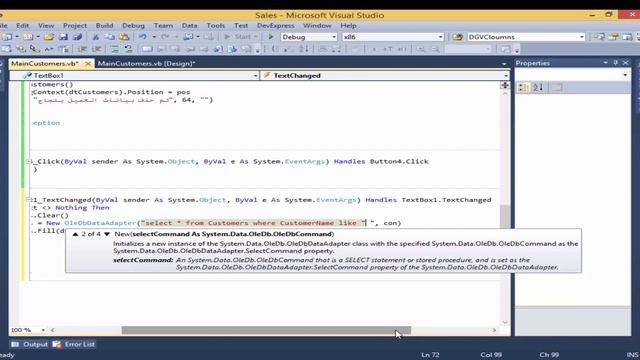Click the Solution Explorer icon at top right

coord(599,37)
